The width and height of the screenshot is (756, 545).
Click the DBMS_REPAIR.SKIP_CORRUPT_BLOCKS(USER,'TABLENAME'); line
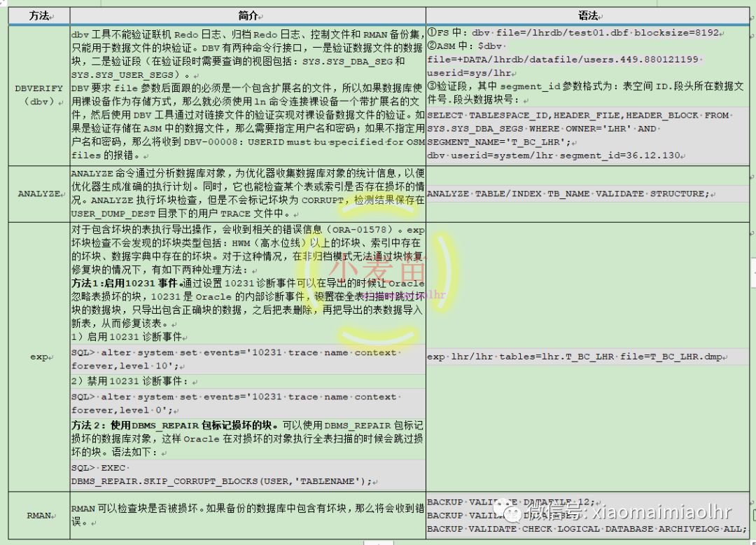click(222, 481)
